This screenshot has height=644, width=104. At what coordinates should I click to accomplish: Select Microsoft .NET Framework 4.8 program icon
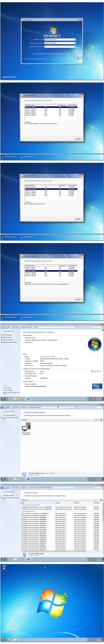(26, 429)
